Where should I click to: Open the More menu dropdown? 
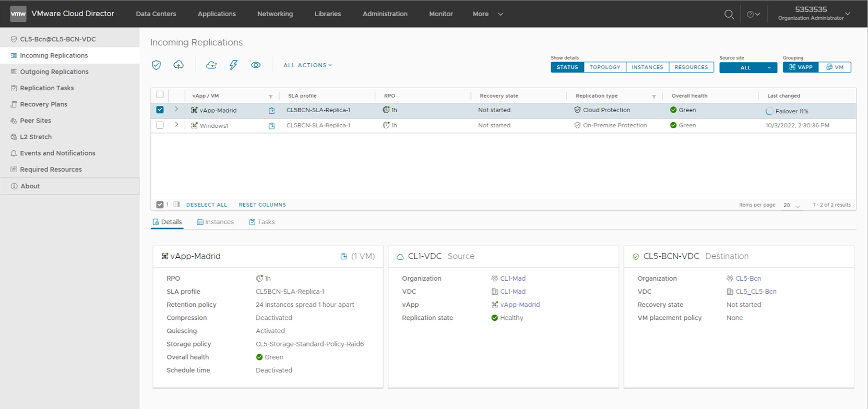pos(487,14)
